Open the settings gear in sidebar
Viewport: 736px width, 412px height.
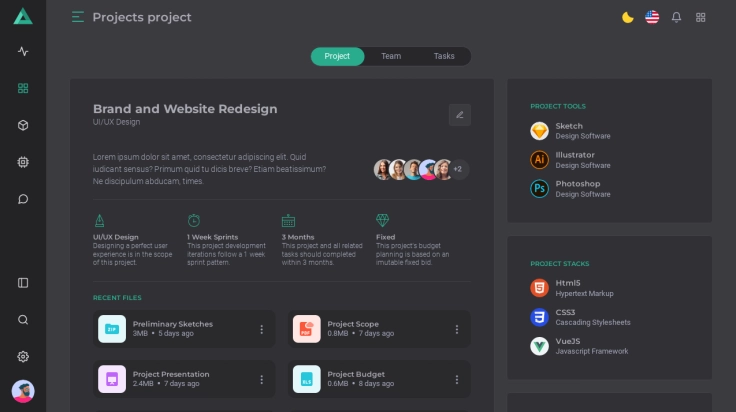[23, 357]
